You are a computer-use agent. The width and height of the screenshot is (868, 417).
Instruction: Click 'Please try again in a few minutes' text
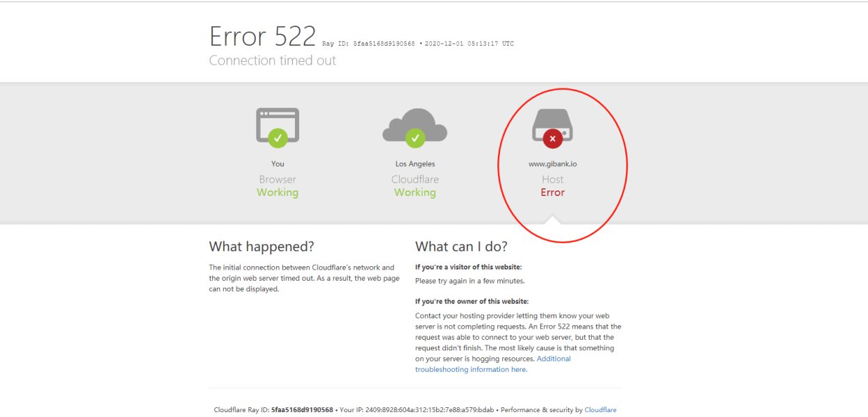[469, 281]
